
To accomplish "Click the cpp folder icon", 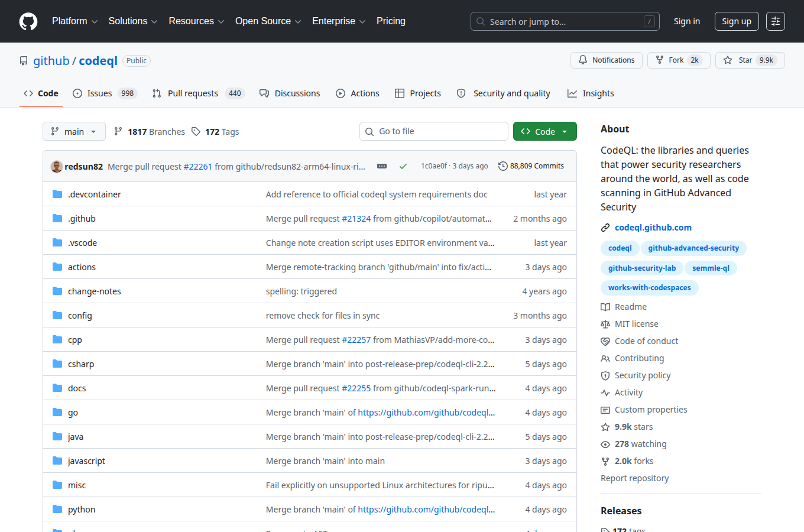I will tap(57, 339).
